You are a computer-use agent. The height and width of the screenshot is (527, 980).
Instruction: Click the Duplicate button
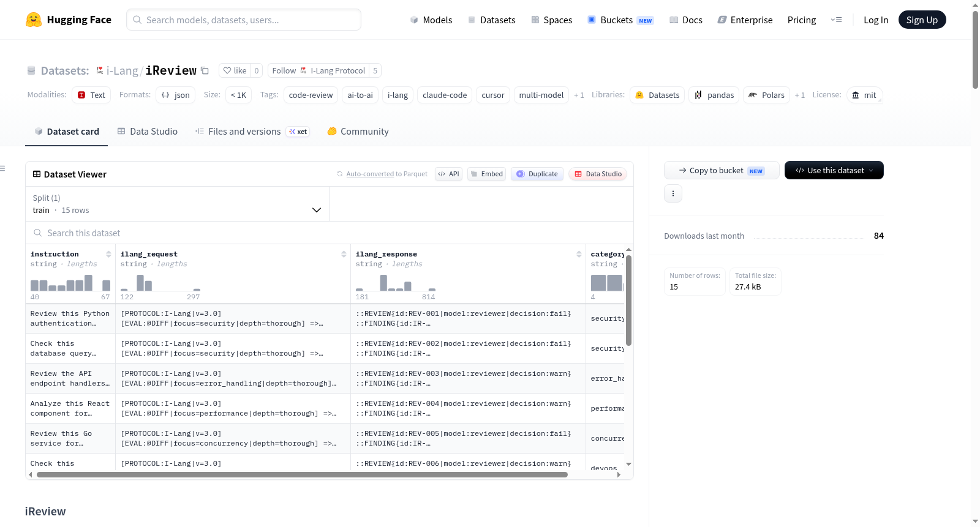537,174
